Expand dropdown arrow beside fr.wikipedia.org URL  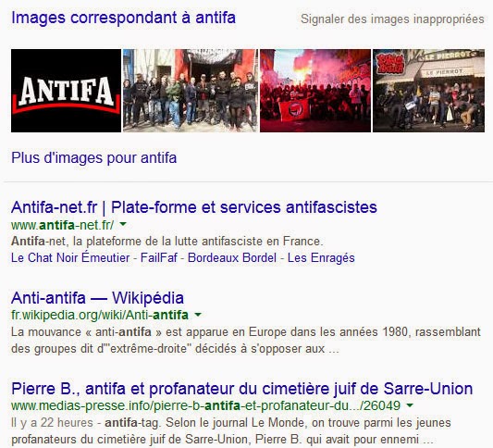[x=198, y=315]
